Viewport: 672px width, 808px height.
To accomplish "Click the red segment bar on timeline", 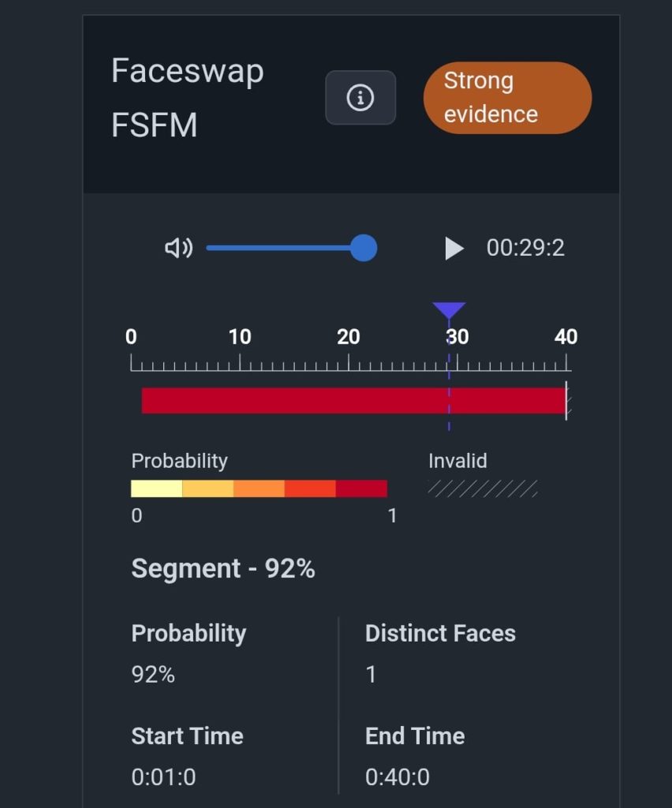I will tap(353, 401).
